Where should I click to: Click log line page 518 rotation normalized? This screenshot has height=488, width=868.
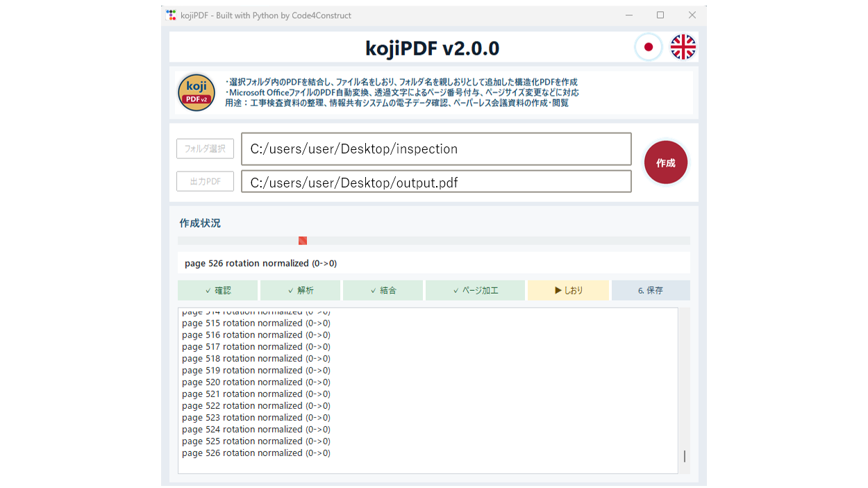256,358
